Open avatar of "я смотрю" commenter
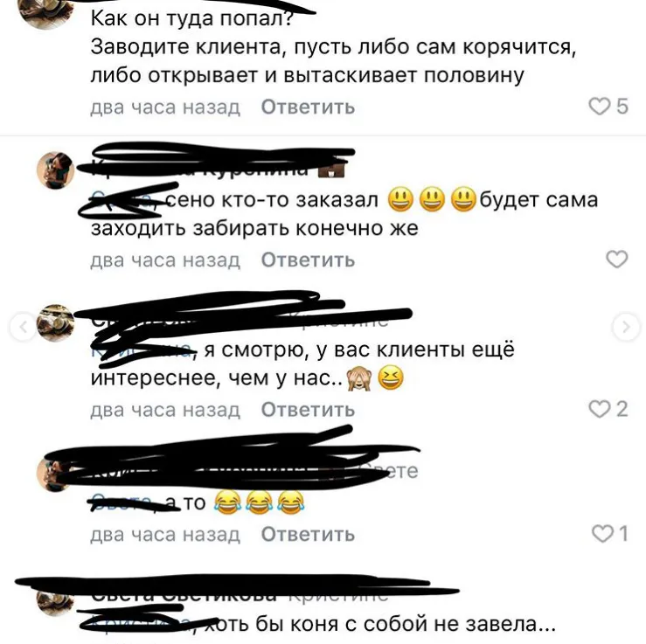This screenshot has height=644, width=646. [x=55, y=323]
